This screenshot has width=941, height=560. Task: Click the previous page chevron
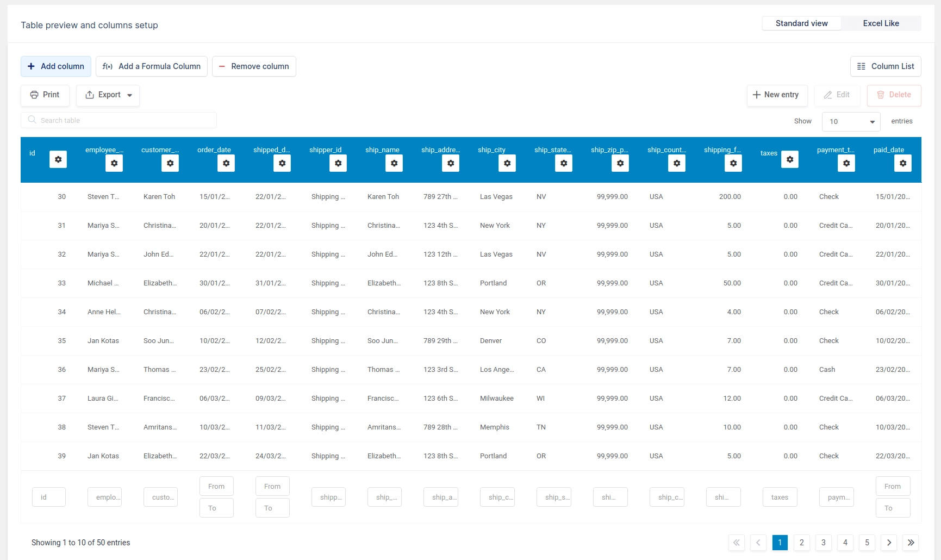pyautogui.click(x=758, y=543)
